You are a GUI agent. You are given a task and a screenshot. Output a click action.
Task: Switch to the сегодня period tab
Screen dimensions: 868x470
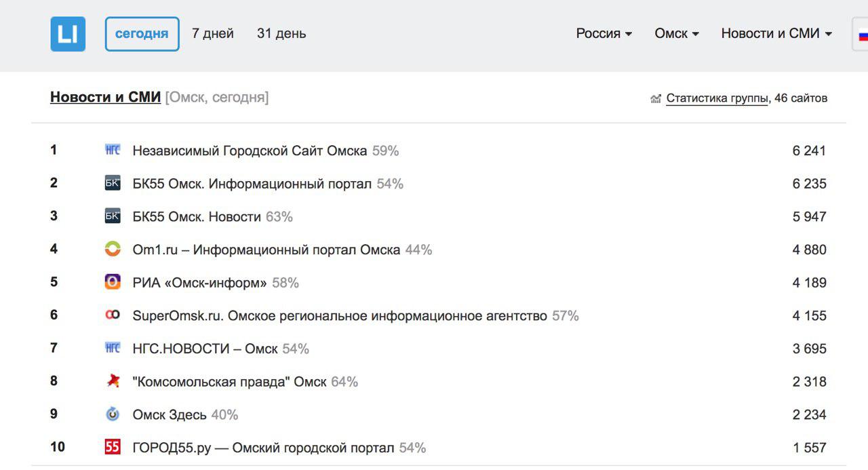pos(142,34)
